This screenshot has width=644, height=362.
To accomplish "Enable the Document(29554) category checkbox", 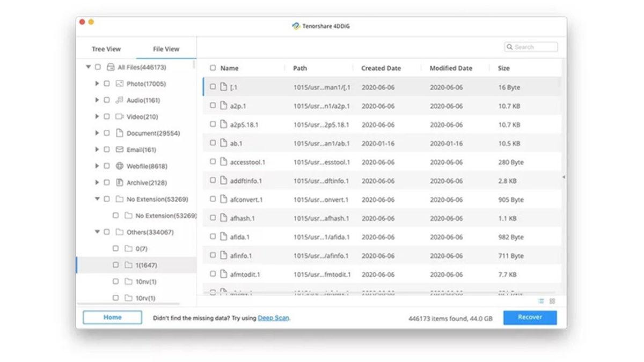I will [x=106, y=133].
